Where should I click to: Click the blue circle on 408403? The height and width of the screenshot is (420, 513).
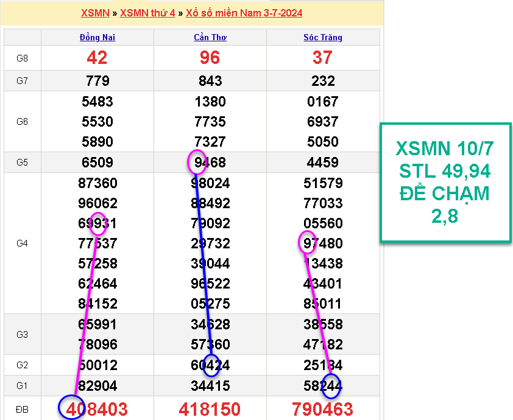tap(71, 407)
